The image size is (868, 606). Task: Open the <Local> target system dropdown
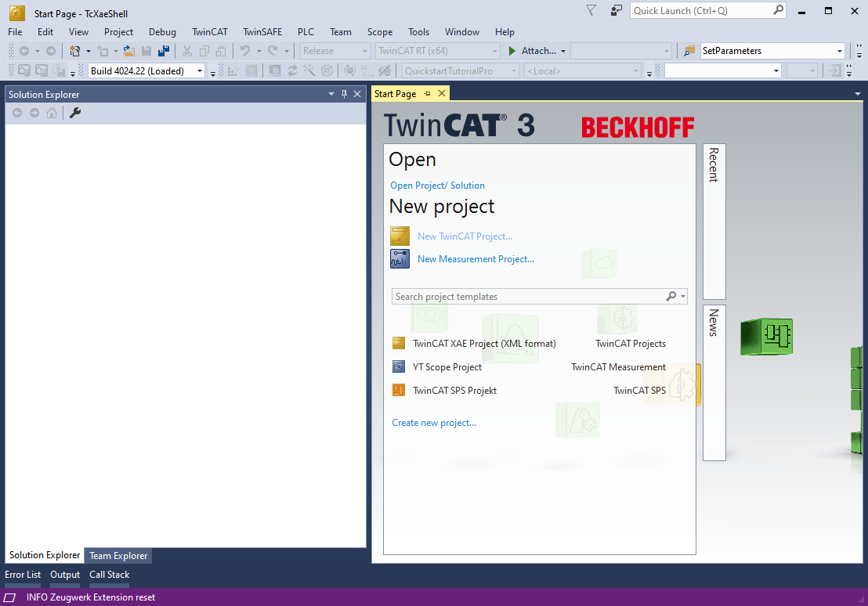583,70
